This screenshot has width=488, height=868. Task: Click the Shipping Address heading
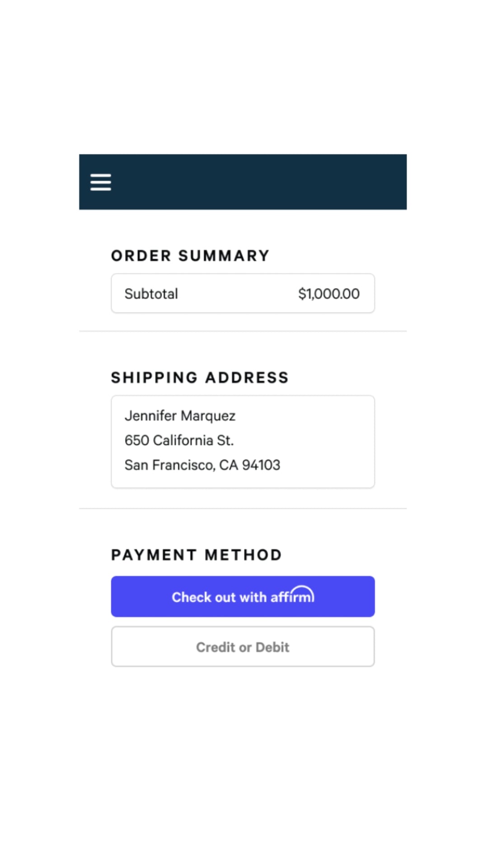click(x=200, y=377)
